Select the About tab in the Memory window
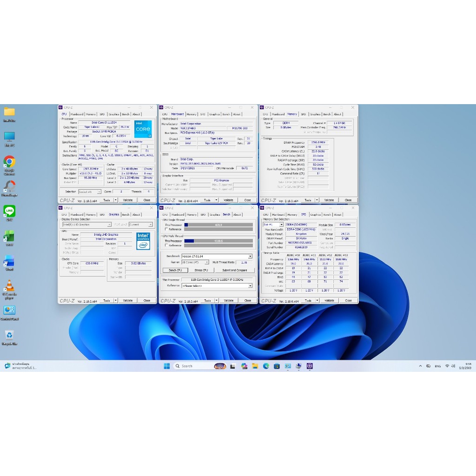Viewport: 476px width, 476px height. click(x=337, y=114)
